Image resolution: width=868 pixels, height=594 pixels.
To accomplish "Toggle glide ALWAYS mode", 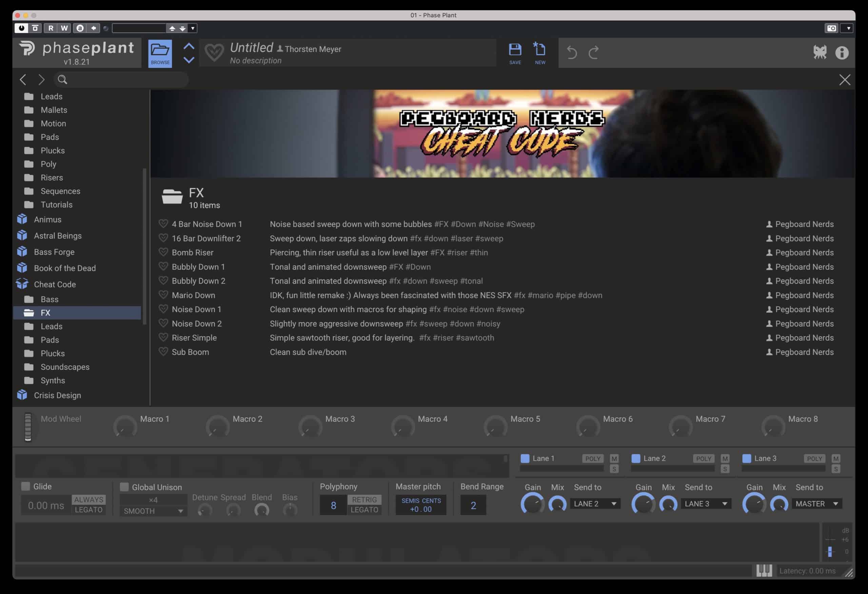I will [x=88, y=499].
